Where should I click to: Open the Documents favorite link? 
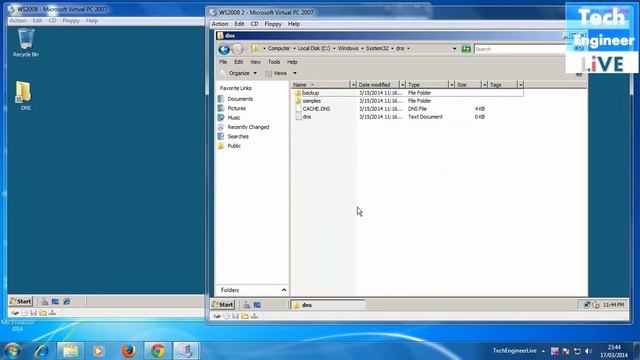point(240,99)
